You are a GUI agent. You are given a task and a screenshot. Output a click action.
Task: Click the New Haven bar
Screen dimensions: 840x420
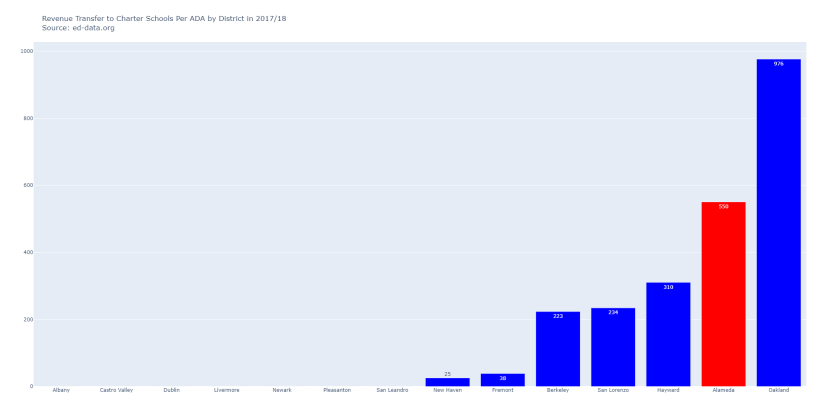click(447, 382)
